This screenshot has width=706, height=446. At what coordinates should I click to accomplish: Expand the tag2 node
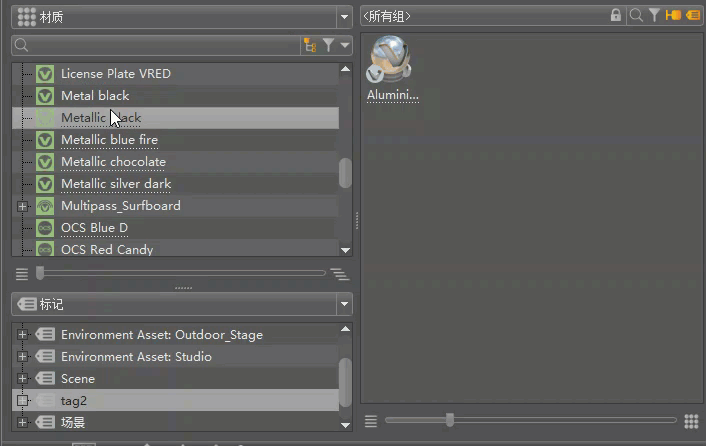(22, 401)
